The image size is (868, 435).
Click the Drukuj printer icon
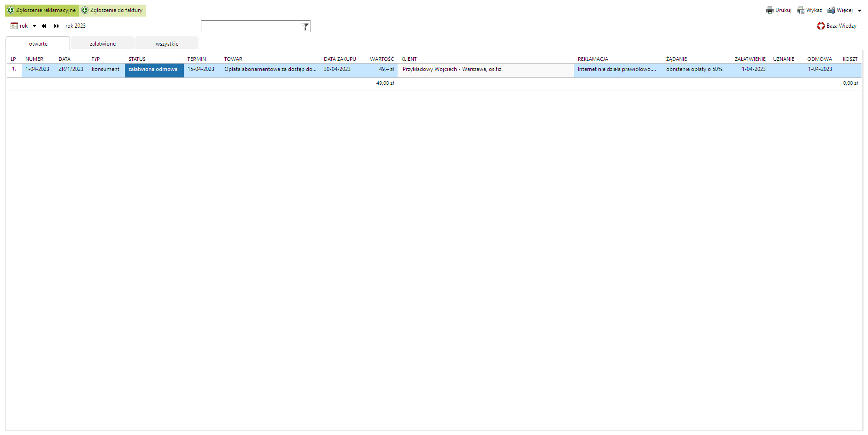click(770, 10)
